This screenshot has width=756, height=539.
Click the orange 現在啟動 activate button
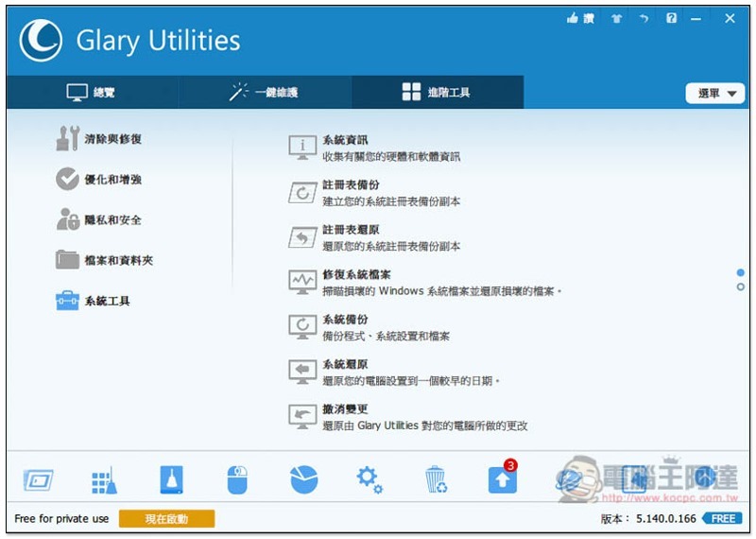coord(167,519)
